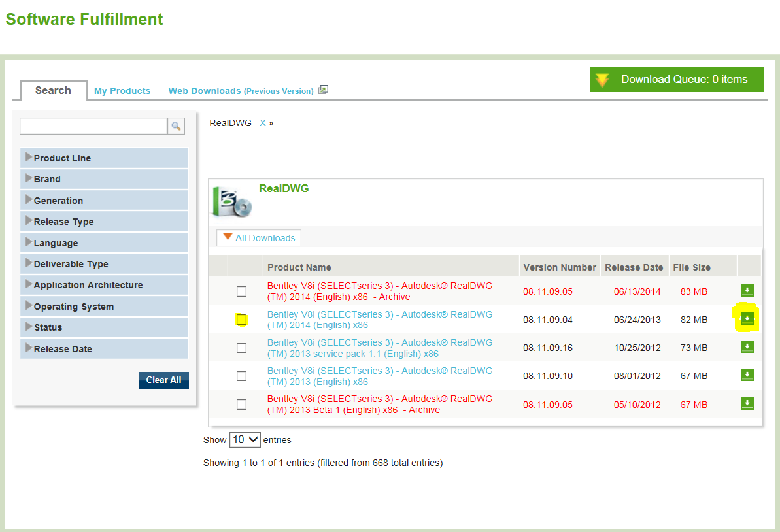Open RealDWG 2013 service pack 1.1 link
Screen dimensions: 780x532
(x=380, y=348)
